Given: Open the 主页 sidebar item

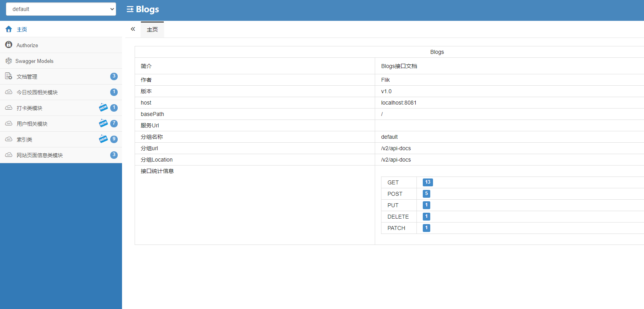Looking at the screenshot, I should (x=61, y=29).
